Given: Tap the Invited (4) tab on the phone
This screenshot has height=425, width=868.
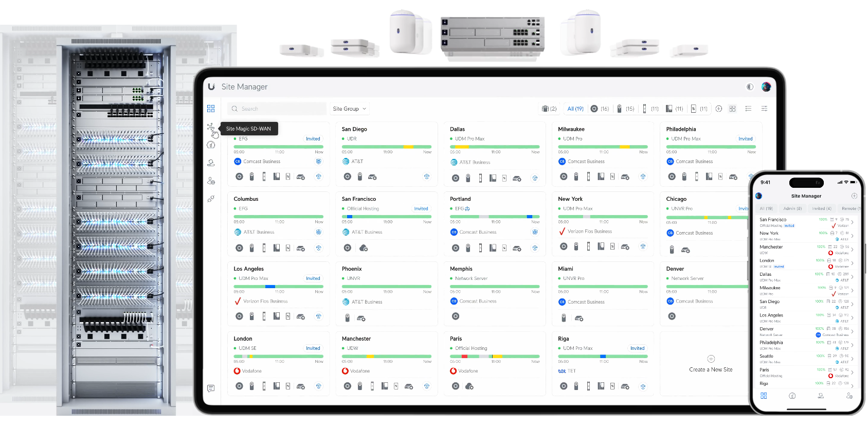Looking at the screenshot, I should [x=822, y=208].
